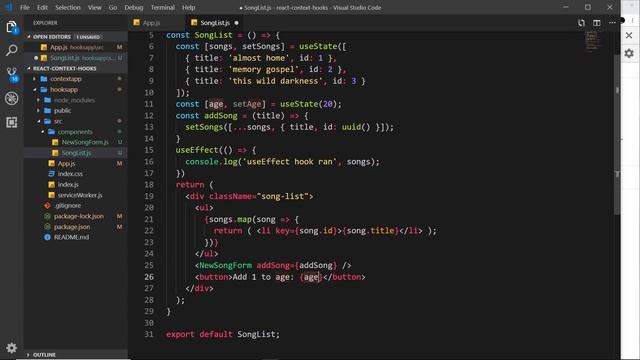Click the Split Editor icon
640x360 pixels.
pyautogui.click(x=597, y=23)
